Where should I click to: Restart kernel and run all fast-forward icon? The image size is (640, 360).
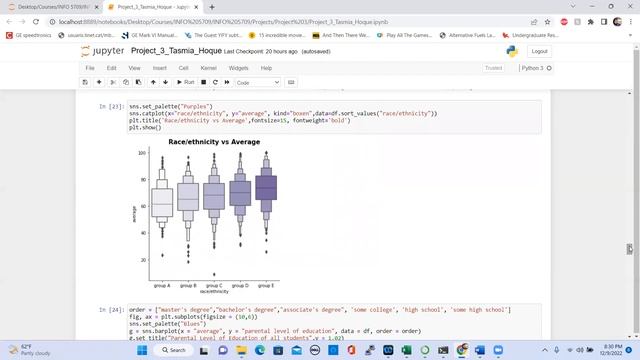tap(227, 82)
